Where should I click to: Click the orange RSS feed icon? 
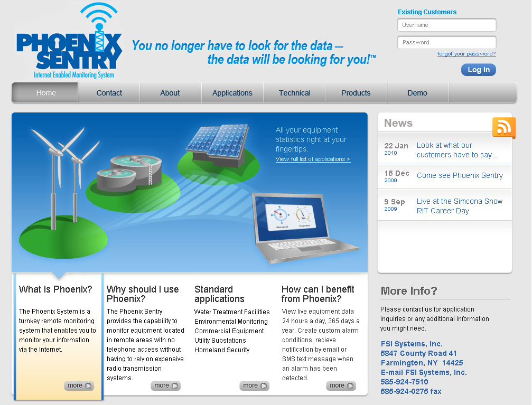click(x=503, y=128)
